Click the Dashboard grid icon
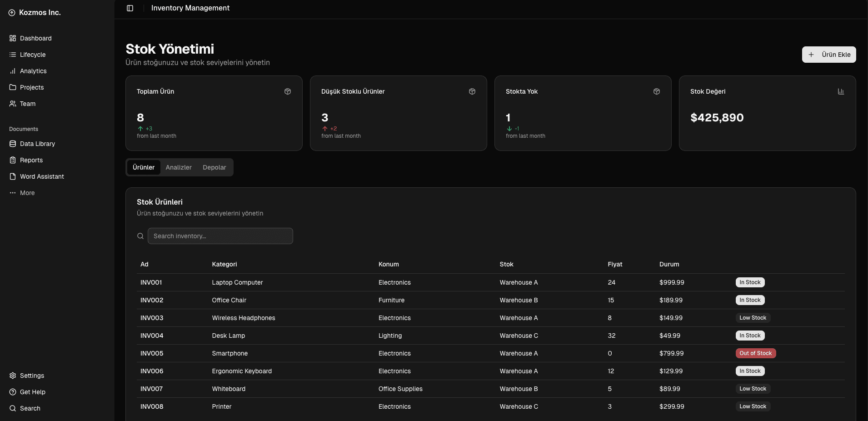Image resolution: width=868 pixels, height=421 pixels. [13, 38]
